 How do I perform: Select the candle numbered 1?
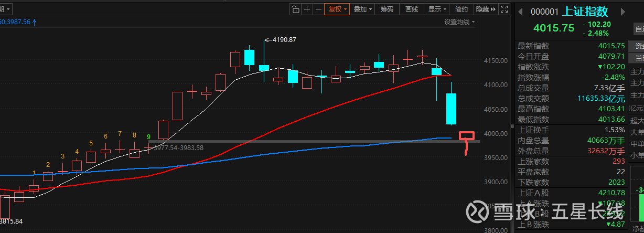click(34, 188)
